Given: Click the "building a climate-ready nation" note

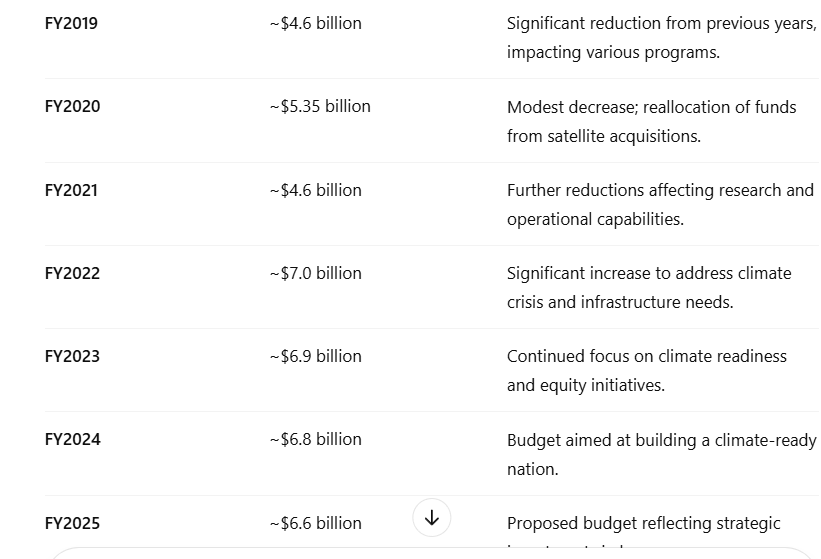Looking at the screenshot, I should (x=661, y=454).
